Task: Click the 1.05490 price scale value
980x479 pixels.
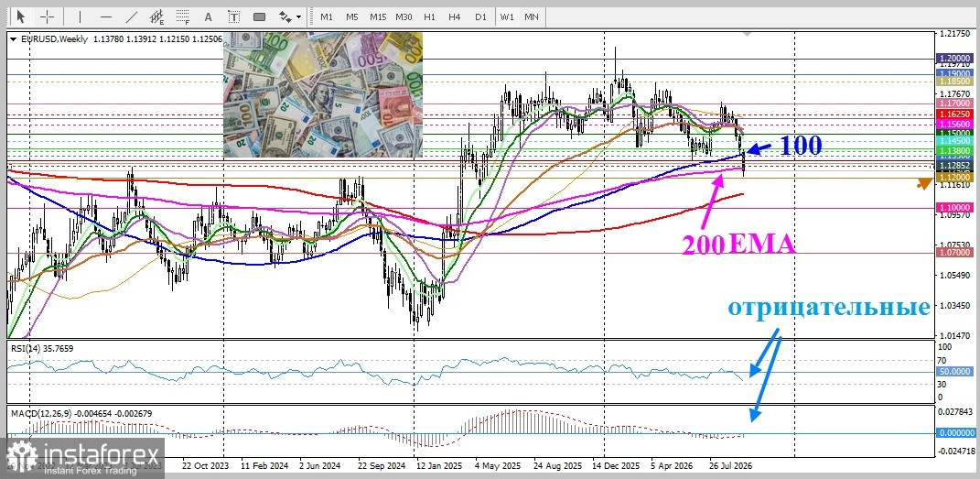Action: click(953, 276)
